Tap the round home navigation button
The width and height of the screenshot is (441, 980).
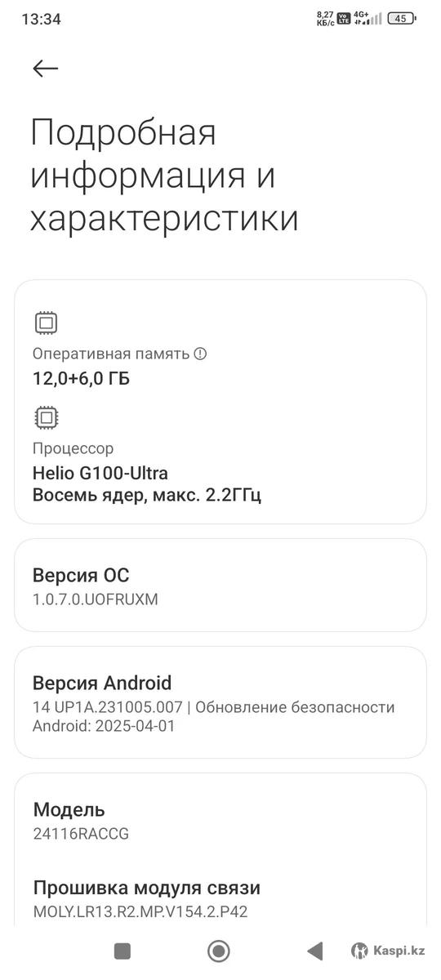[x=218, y=951]
